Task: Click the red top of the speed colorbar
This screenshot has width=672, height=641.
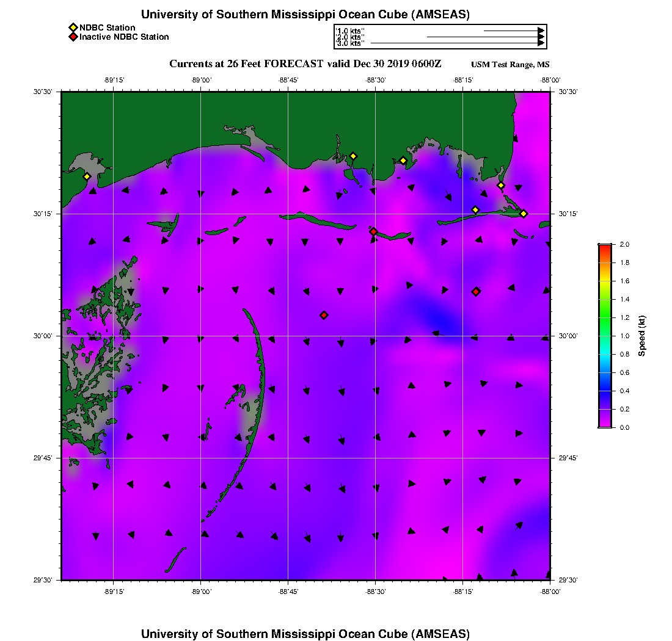Action: (x=605, y=247)
